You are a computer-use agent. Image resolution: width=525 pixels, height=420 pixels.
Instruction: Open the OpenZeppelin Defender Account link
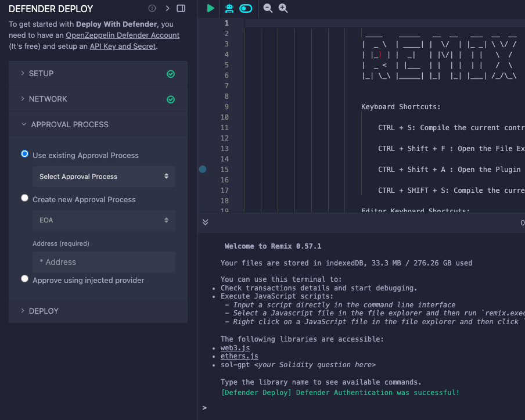coord(122,35)
